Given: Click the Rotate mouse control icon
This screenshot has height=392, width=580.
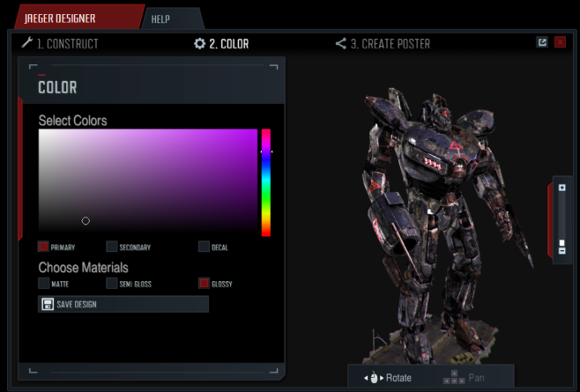Looking at the screenshot, I should click(374, 378).
